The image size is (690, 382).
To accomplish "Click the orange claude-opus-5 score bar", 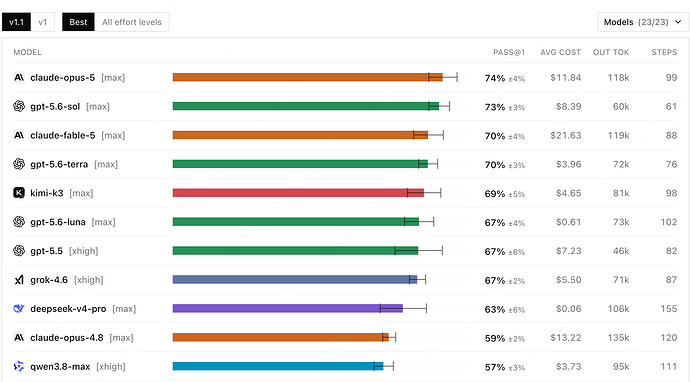I will (308, 77).
